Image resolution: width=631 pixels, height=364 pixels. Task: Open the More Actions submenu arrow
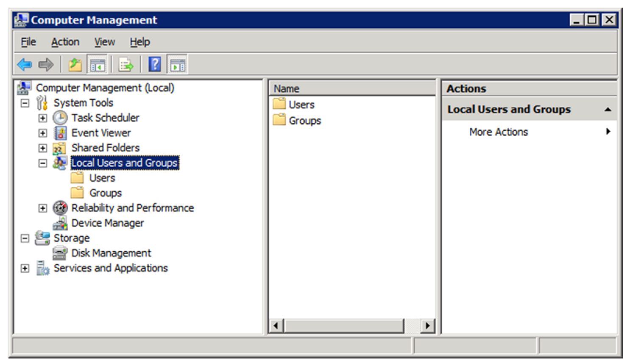(x=608, y=131)
